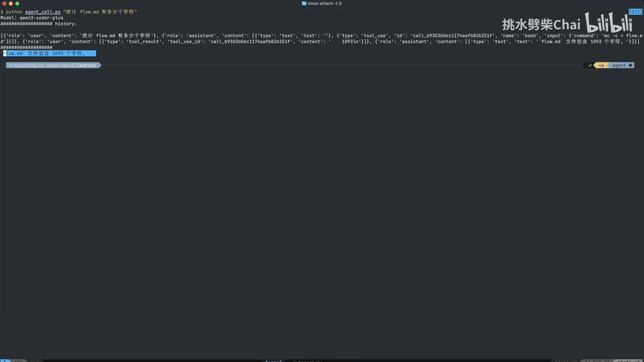The height and width of the screenshot is (362, 644).
Task: Click the prompt arrow before python command
Action: [2, 12]
